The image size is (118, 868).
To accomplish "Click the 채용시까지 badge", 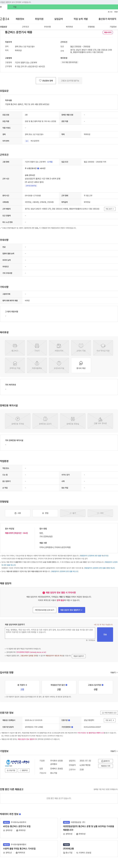I will click(x=108, y=32).
